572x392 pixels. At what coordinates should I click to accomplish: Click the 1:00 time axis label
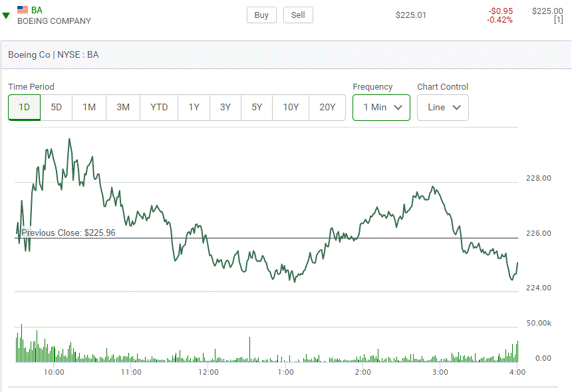[285, 372]
